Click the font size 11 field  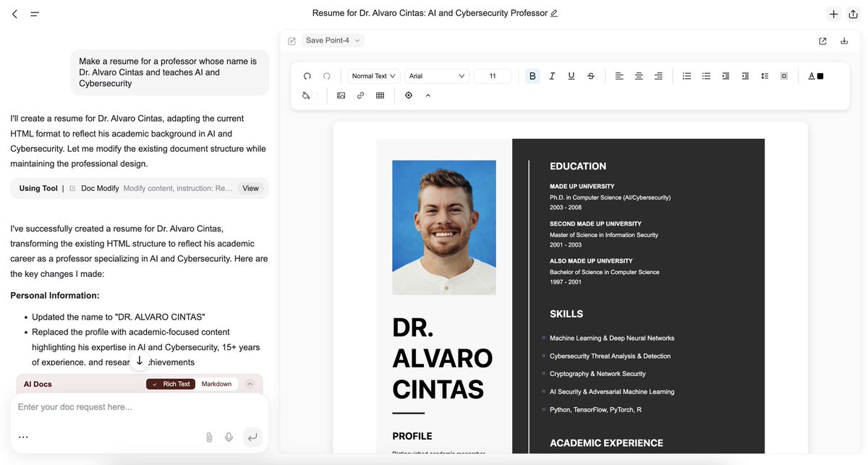tap(493, 76)
